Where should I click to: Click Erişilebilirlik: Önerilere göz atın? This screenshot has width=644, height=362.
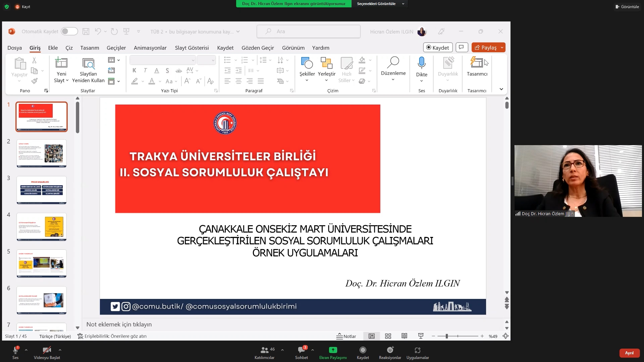pyautogui.click(x=112, y=336)
